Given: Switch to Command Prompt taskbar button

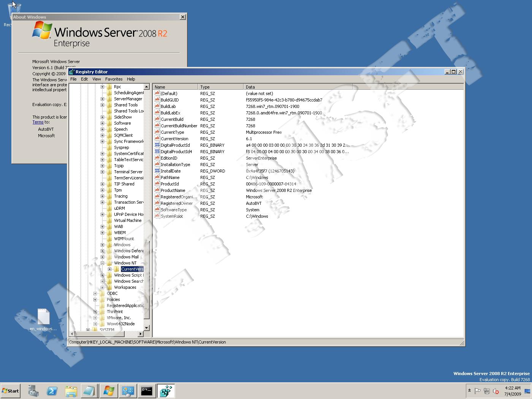Looking at the screenshot, I should [147, 391].
